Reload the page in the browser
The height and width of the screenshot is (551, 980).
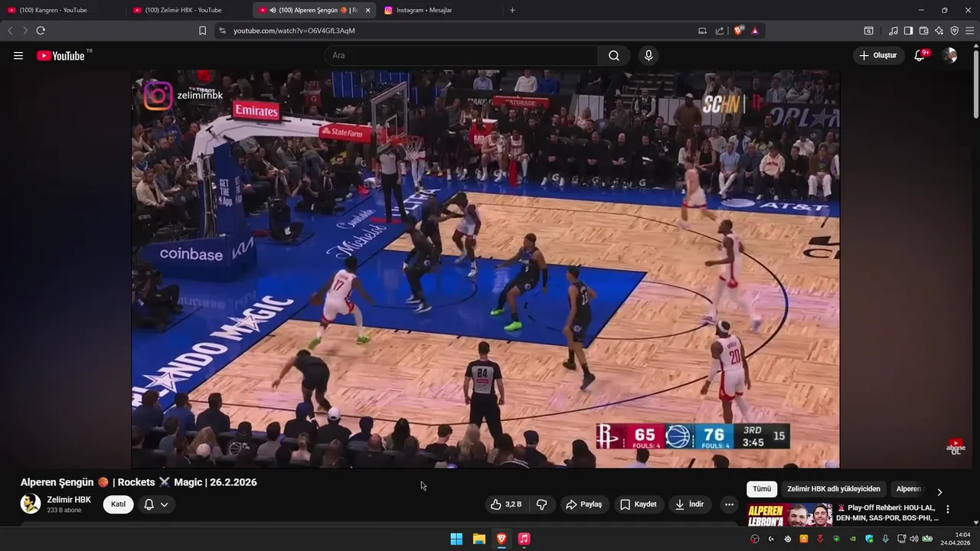click(x=41, y=31)
